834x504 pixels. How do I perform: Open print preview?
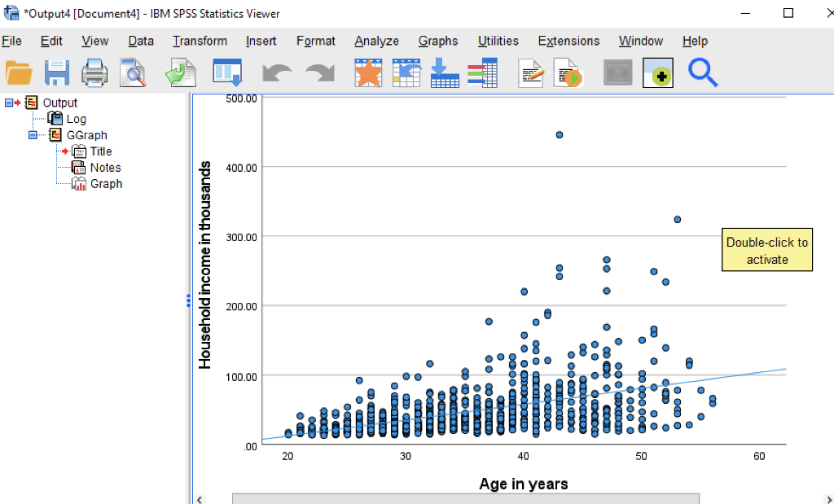(133, 72)
